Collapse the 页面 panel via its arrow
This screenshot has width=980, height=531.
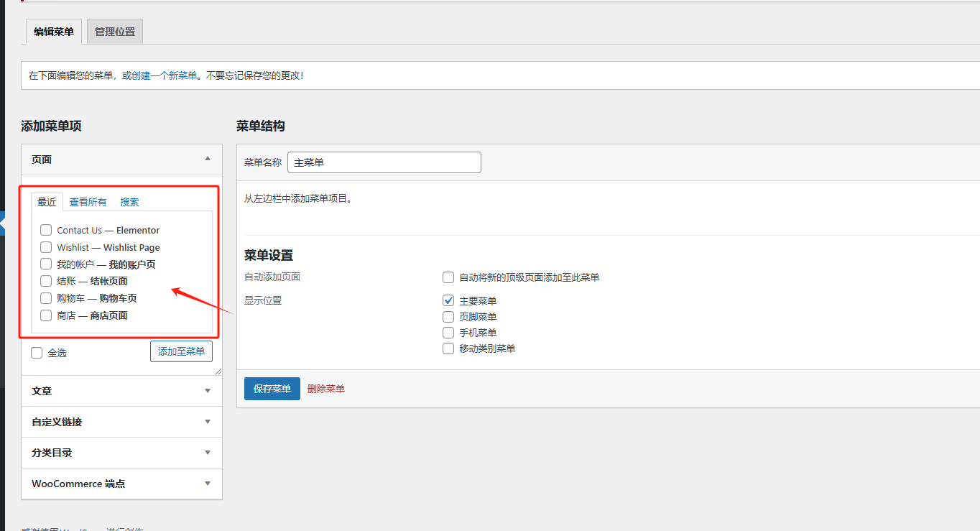pos(207,158)
